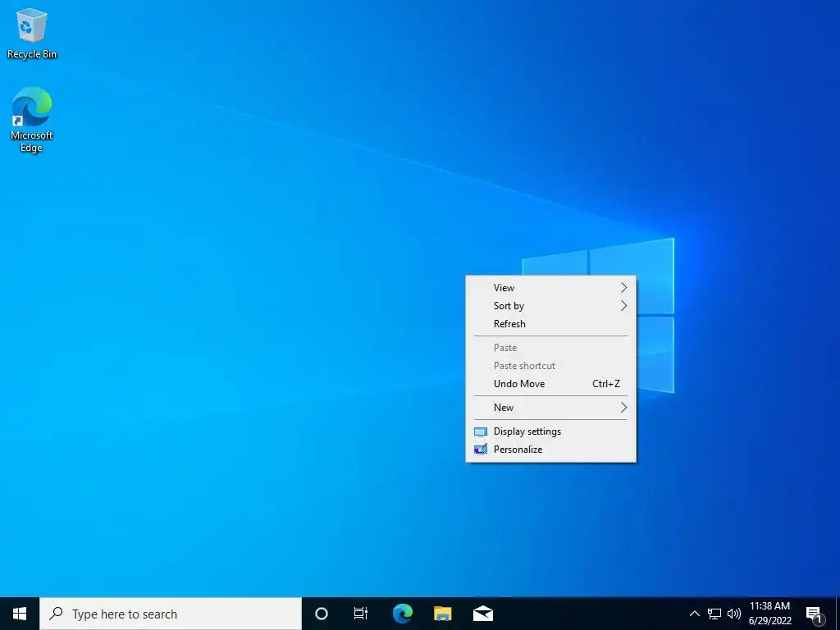Open File Explorer from the taskbar
The width and height of the screenshot is (840, 630).
(442, 614)
